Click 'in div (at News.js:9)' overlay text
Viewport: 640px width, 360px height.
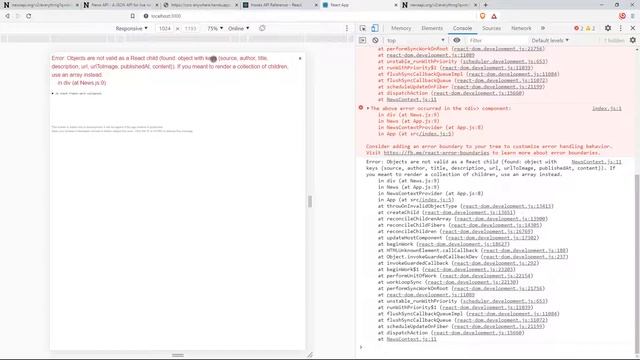(82, 83)
